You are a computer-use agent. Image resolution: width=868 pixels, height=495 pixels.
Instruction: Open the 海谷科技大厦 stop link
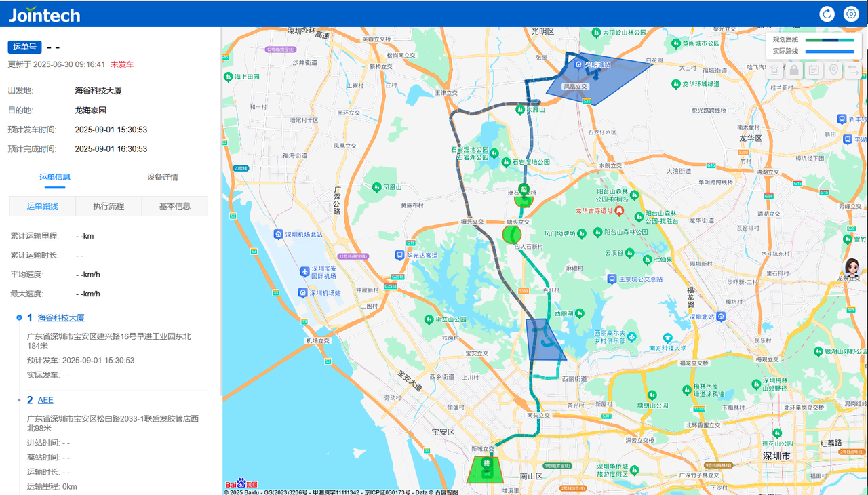(61, 317)
